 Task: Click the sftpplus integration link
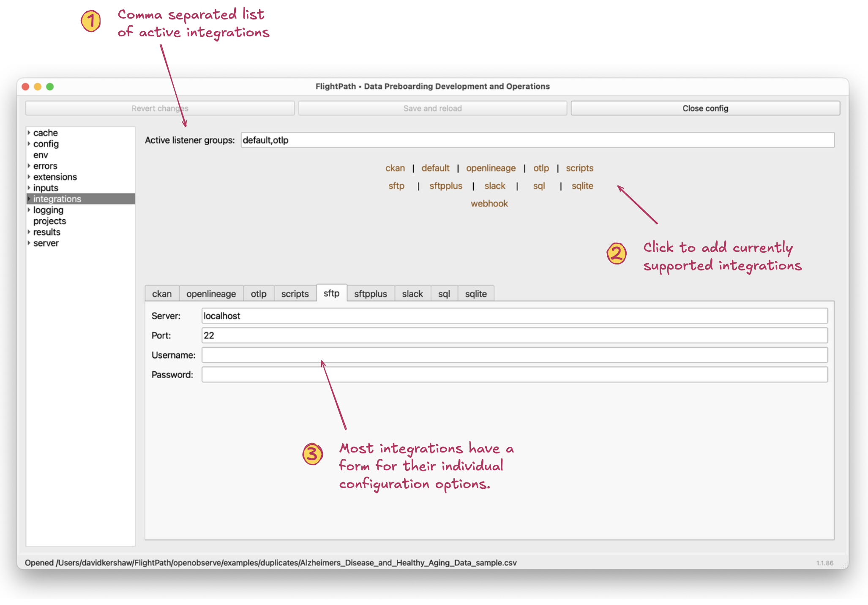(445, 186)
